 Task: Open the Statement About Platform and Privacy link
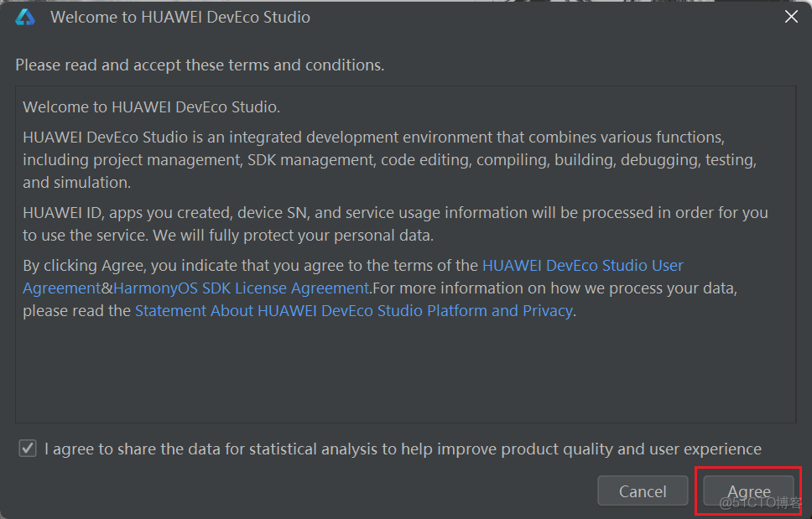(x=353, y=311)
